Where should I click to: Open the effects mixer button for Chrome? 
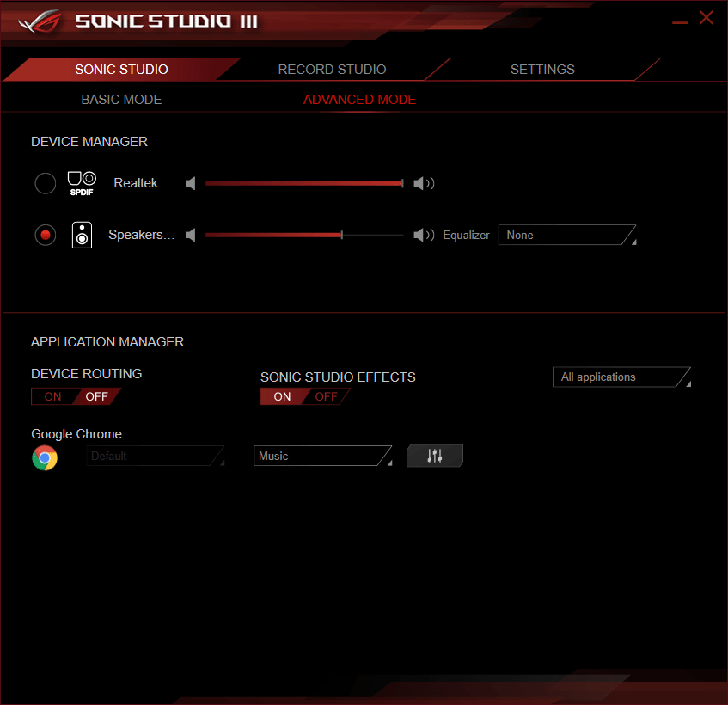coord(435,456)
